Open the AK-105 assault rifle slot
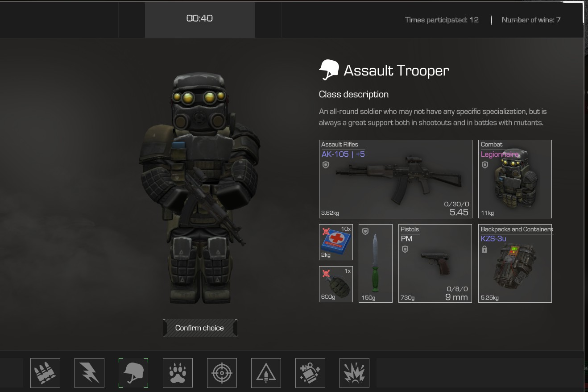 click(x=396, y=179)
